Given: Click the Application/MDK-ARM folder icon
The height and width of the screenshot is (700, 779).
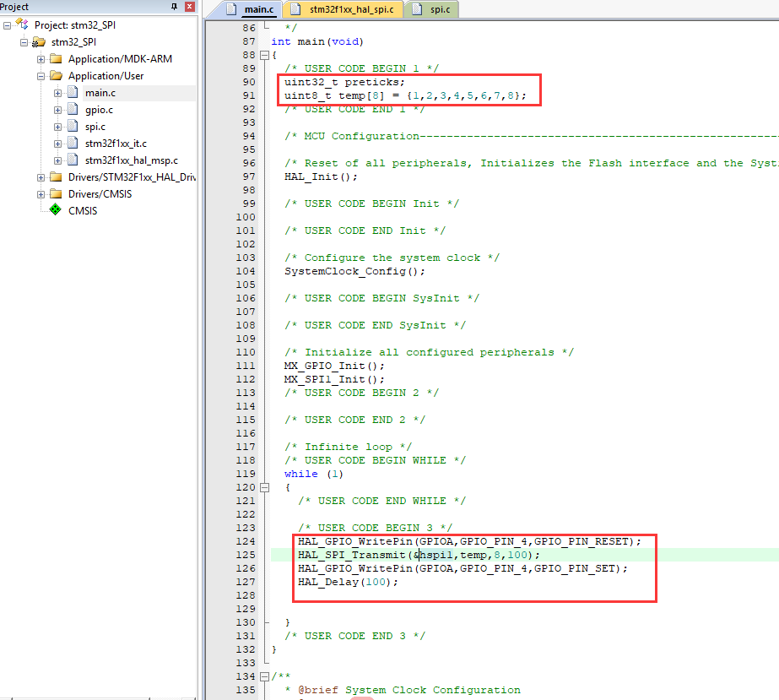Looking at the screenshot, I should 57,58.
